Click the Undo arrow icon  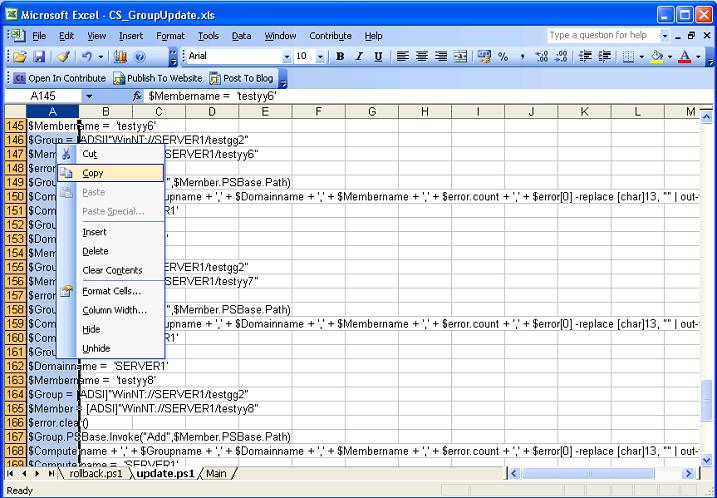point(87,57)
